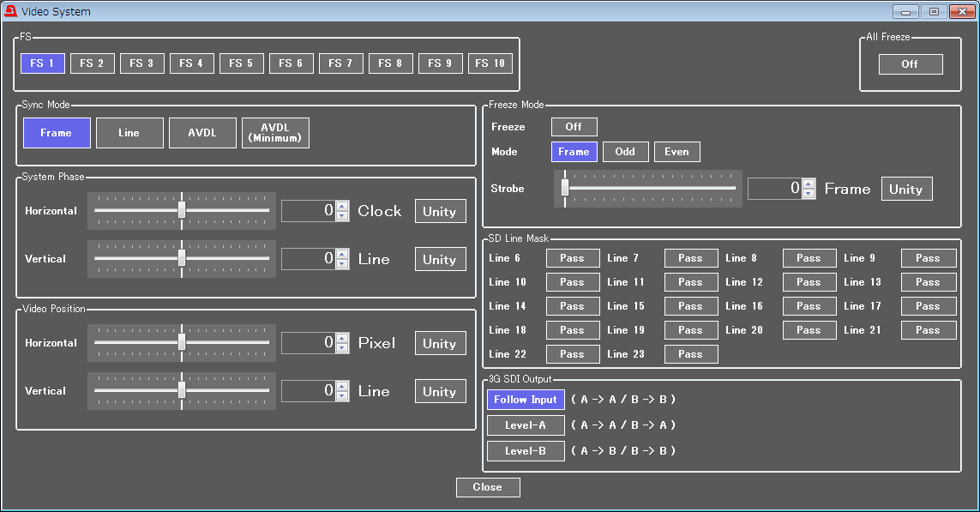Toggle the Line 6 Pass mask
This screenshot has width=980, height=512.
[x=572, y=258]
